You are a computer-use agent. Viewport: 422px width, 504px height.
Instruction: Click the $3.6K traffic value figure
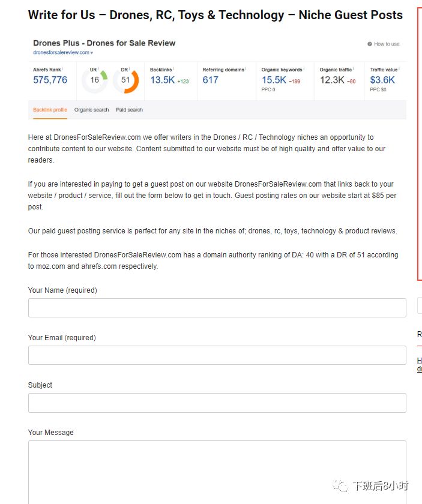(x=382, y=80)
